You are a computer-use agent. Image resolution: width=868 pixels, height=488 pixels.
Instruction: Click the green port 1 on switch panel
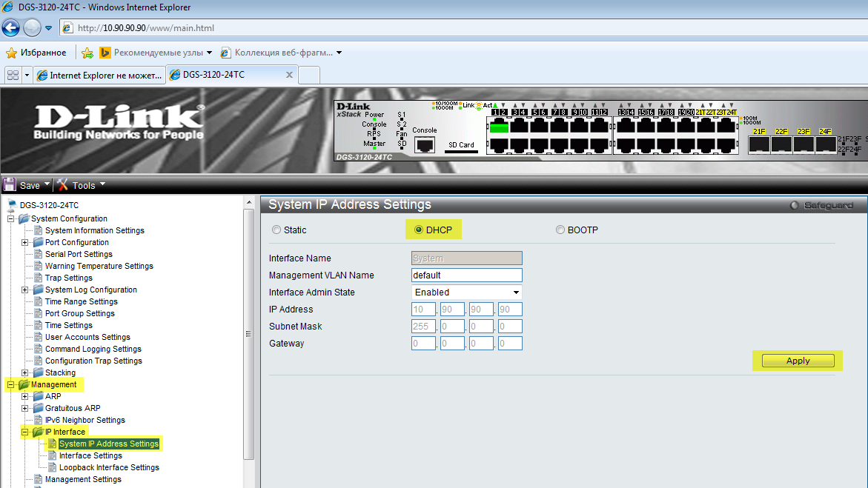[x=498, y=127]
